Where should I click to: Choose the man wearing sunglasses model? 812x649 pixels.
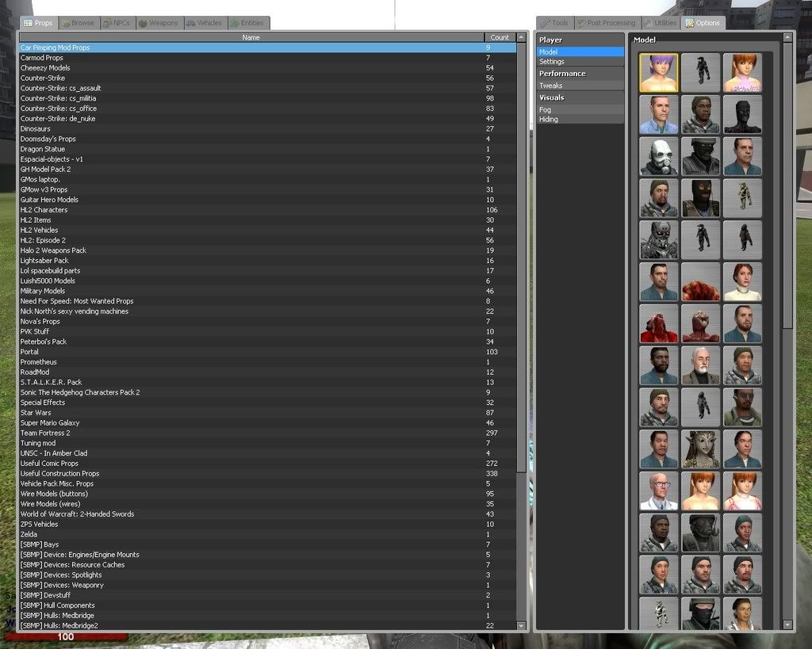click(743, 407)
